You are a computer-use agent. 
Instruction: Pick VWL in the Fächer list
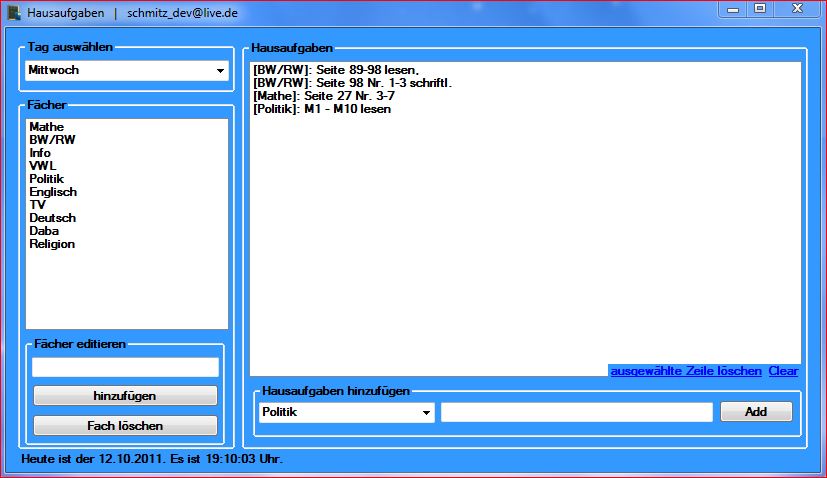tap(42, 166)
